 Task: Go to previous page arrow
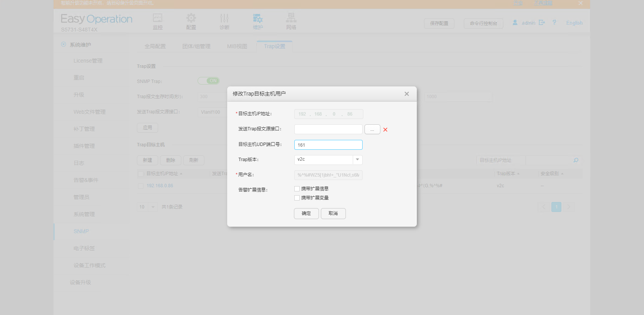coord(544,207)
